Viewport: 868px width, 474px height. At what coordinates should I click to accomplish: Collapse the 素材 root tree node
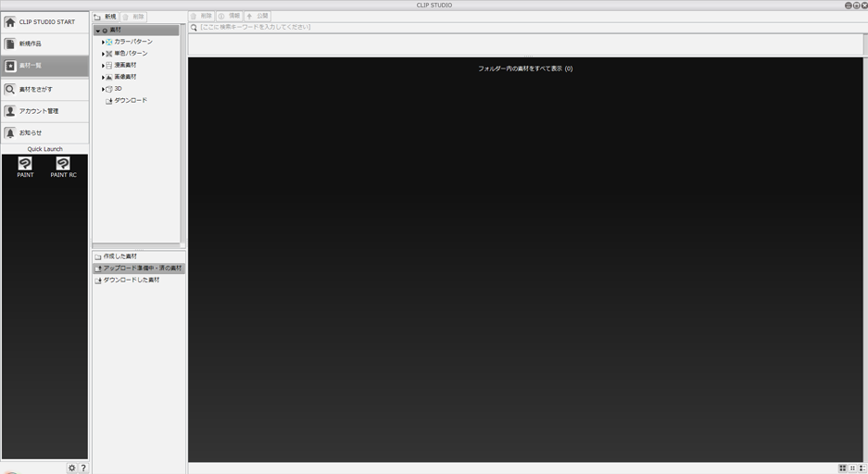(98, 31)
